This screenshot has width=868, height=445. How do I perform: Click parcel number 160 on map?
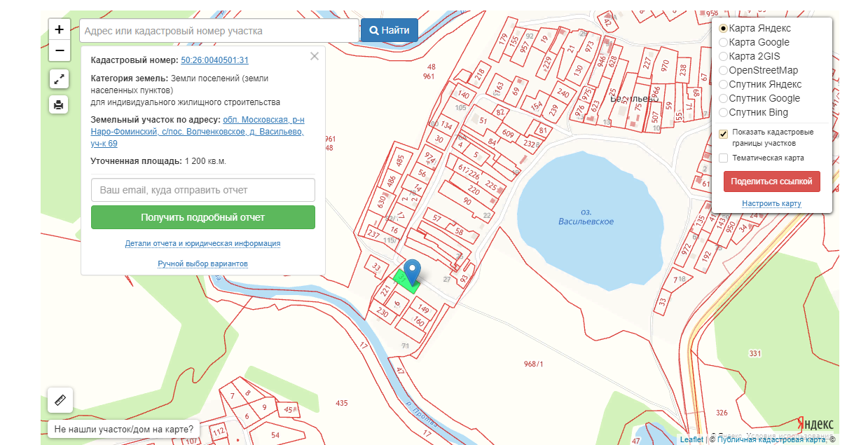click(x=418, y=322)
